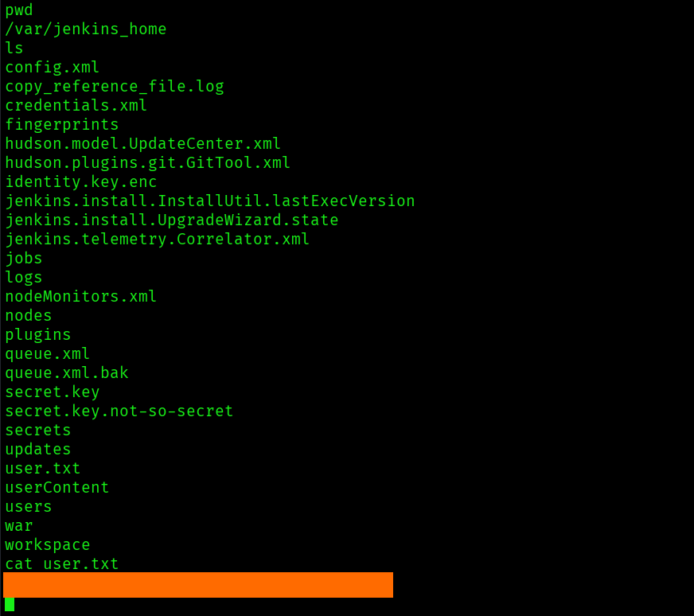Click the orange redacted output bar
This screenshot has width=694, height=616.
(198, 585)
